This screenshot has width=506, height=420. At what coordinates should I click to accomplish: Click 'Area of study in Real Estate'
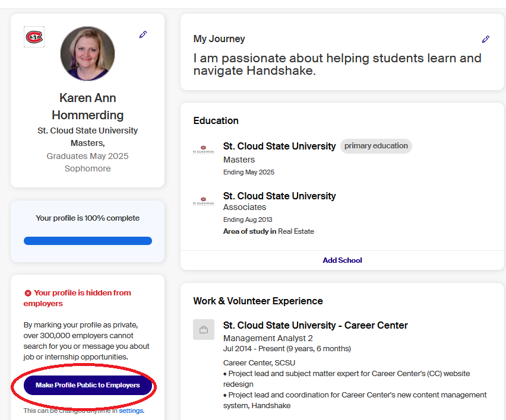coord(268,231)
